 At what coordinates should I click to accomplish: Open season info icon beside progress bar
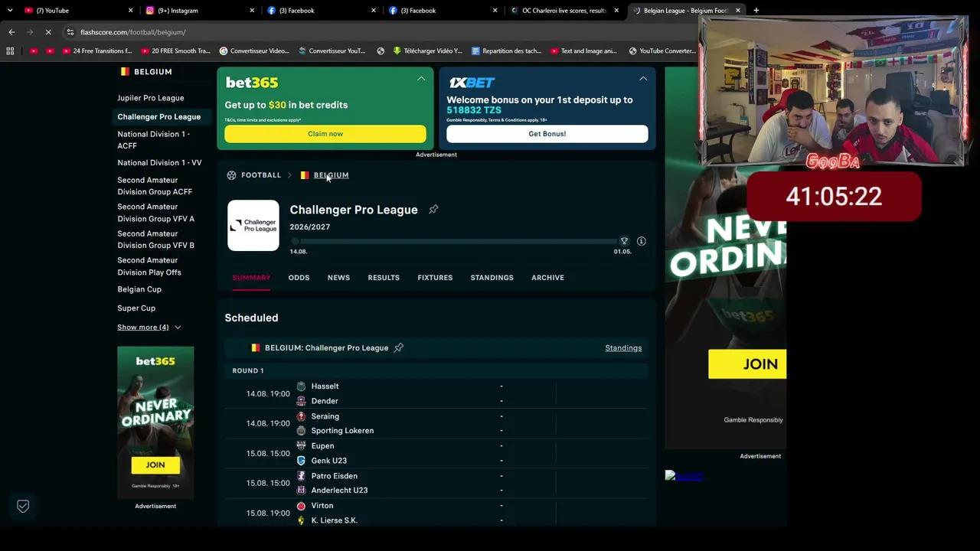[641, 241]
